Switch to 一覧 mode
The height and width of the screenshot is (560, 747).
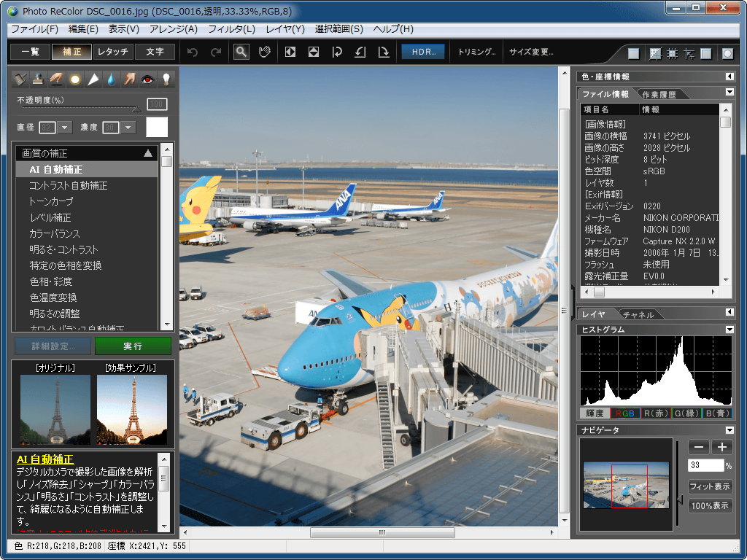[31, 52]
